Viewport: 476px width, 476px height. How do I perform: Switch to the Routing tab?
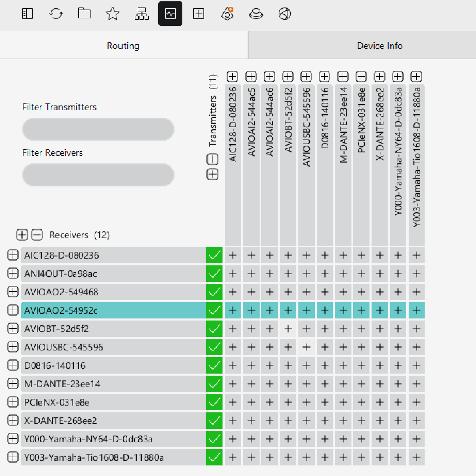point(123,46)
